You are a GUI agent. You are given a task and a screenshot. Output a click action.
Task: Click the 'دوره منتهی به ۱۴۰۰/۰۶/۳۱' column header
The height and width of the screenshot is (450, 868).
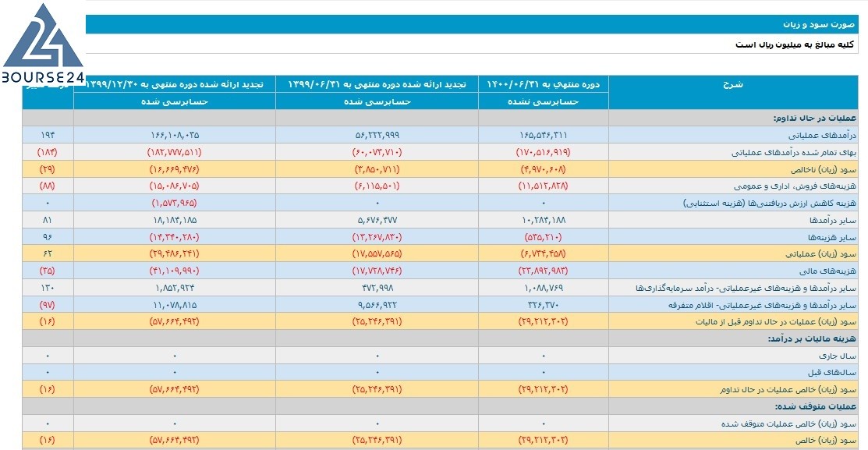point(543,84)
